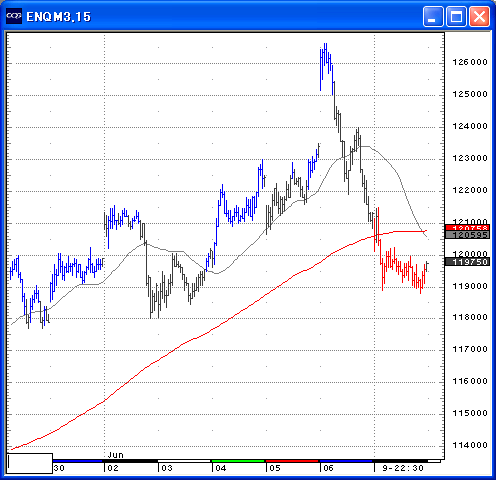Maximize the ENQM3,15 chart window

point(456,16)
